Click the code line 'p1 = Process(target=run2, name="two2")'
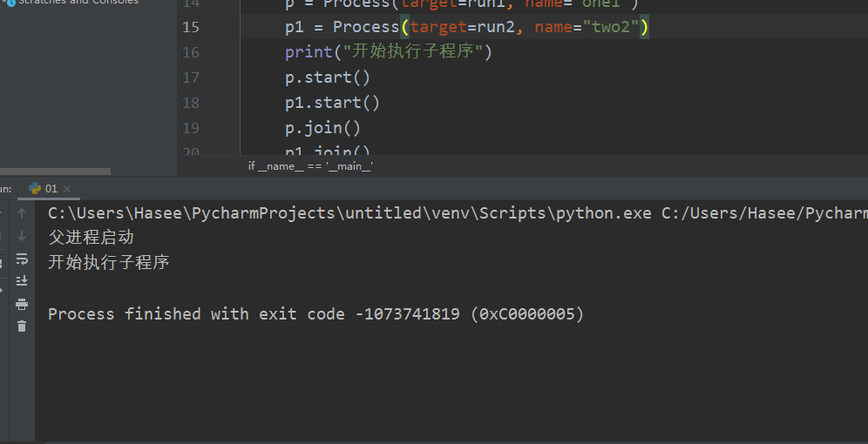 pos(466,26)
